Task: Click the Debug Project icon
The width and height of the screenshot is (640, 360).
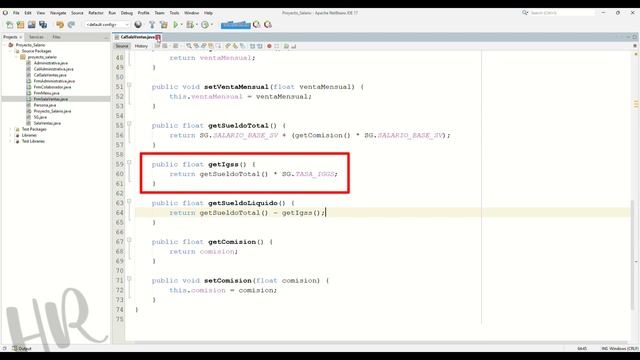Action: (x=190, y=24)
